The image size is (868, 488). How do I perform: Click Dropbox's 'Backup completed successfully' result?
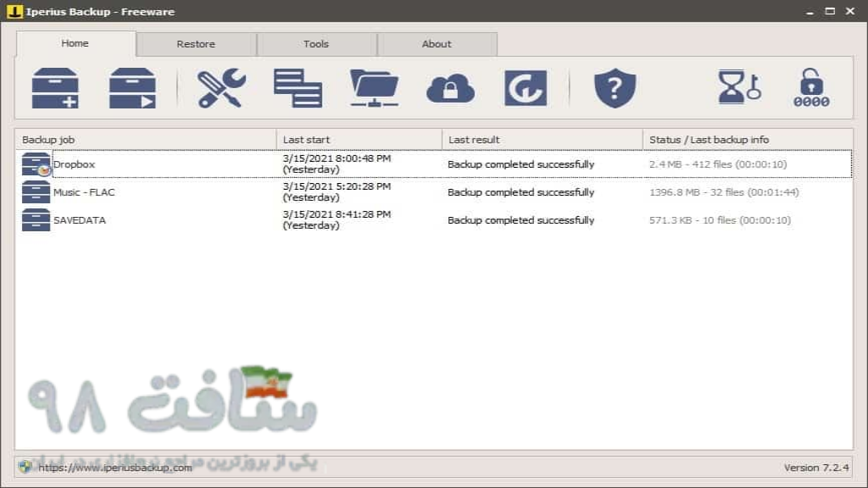pos(521,164)
